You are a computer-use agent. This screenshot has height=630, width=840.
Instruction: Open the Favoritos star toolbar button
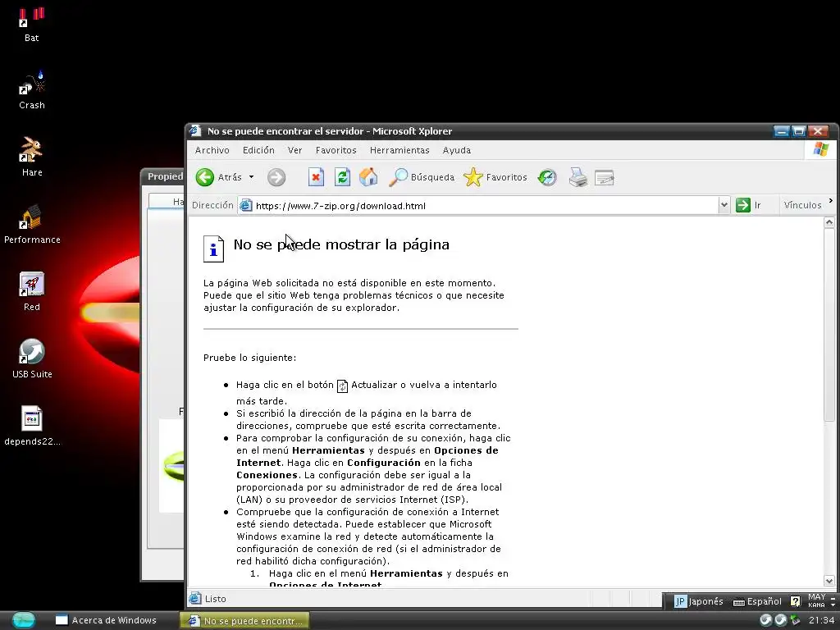click(495, 177)
